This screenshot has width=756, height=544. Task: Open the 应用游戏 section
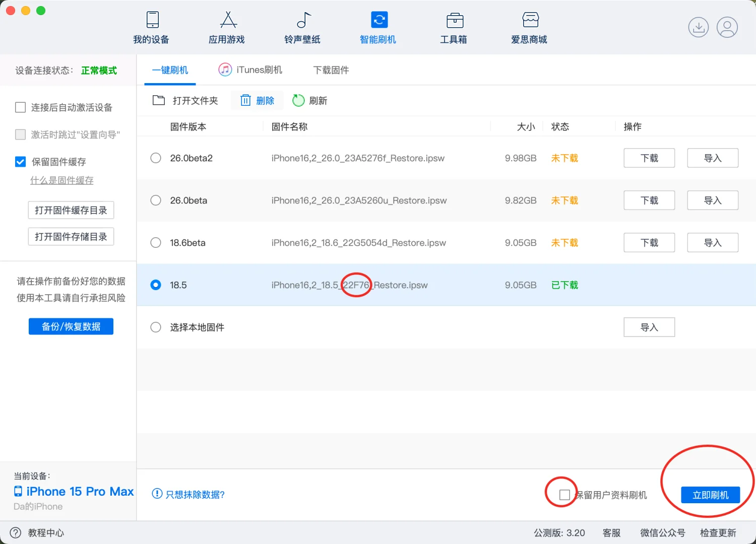226,28
